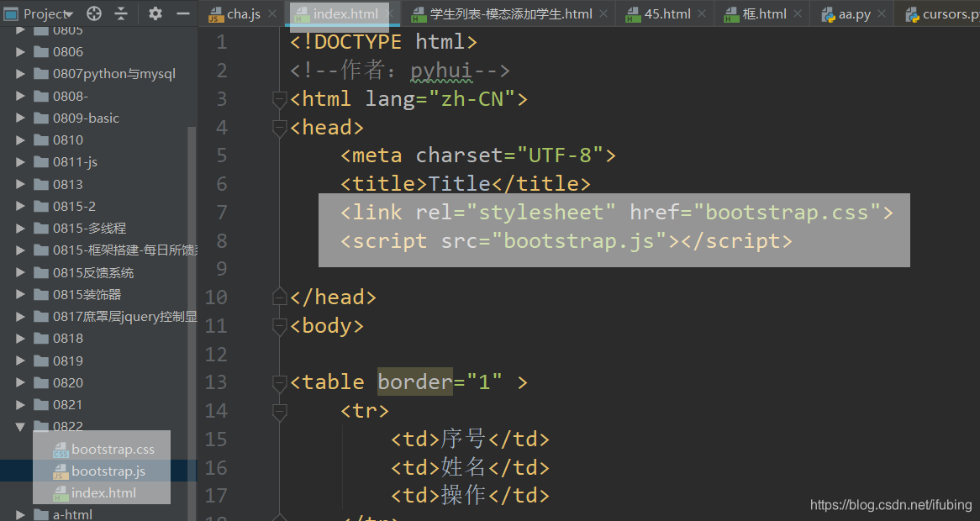980x521 pixels.
Task: Close the 框.html tab
Action: (798, 13)
